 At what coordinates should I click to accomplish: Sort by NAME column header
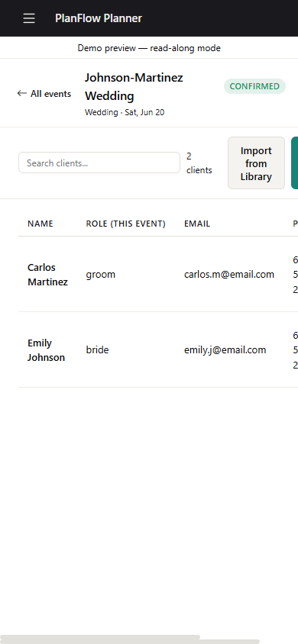click(40, 224)
